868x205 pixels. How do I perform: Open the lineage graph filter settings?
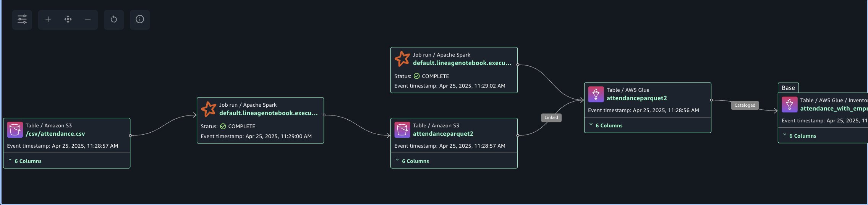[x=22, y=20]
